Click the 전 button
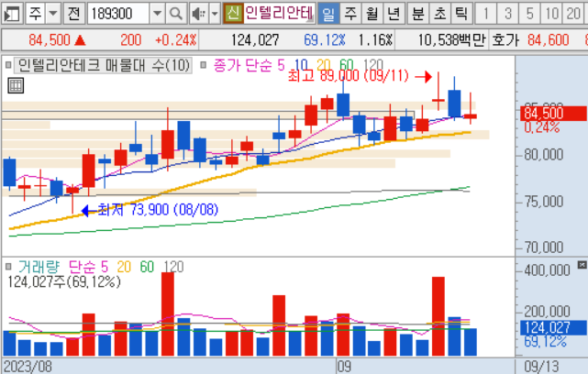Image resolution: width=588 pixels, height=374 pixels. click(x=74, y=14)
